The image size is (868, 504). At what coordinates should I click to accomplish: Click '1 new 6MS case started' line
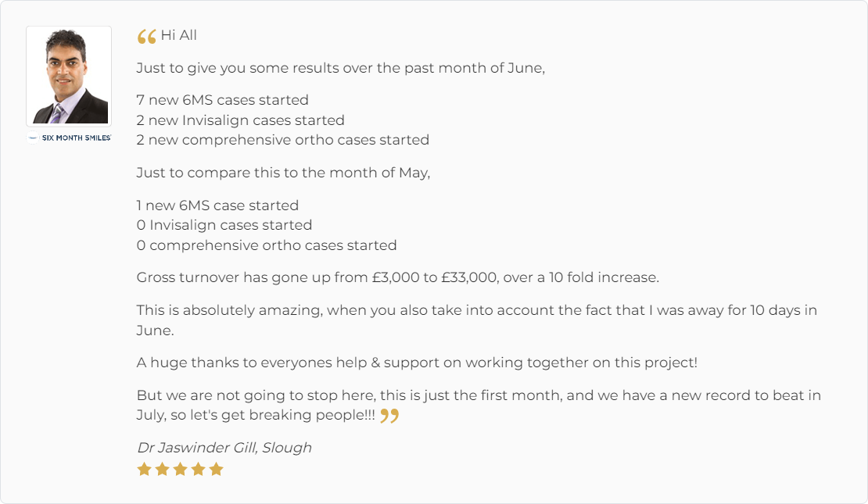click(x=217, y=206)
